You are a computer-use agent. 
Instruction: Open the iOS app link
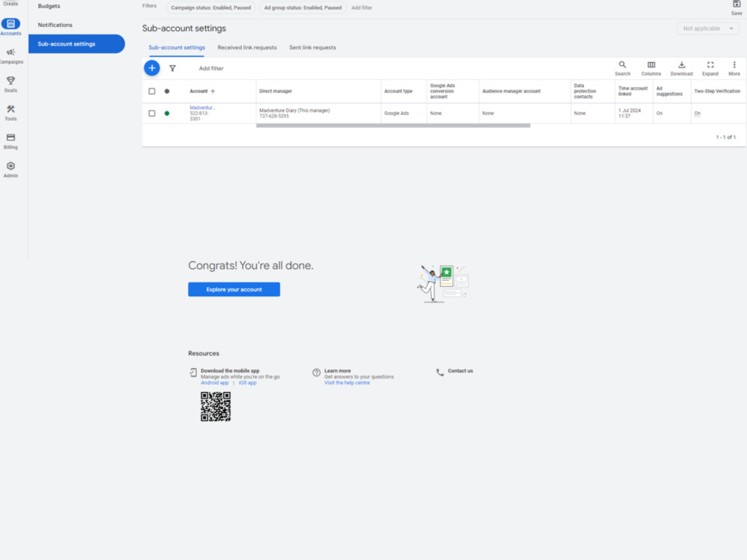(x=247, y=383)
